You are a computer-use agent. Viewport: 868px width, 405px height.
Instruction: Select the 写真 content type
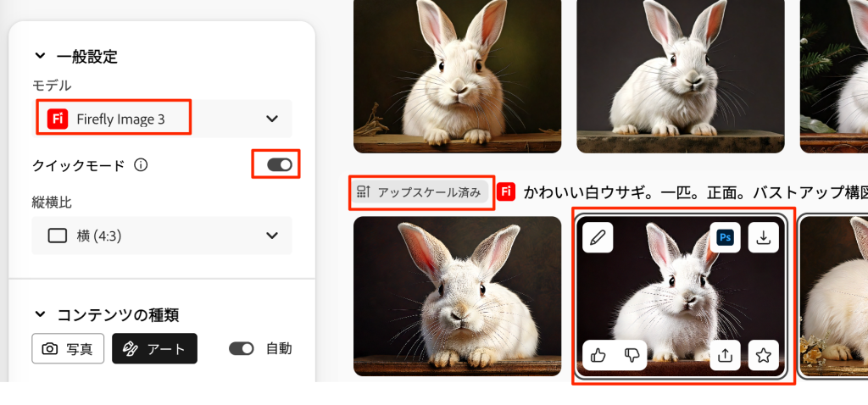[x=68, y=348]
